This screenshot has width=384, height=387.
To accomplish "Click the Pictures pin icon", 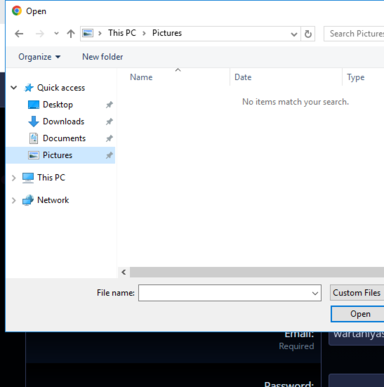I will click(x=109, y=155).
